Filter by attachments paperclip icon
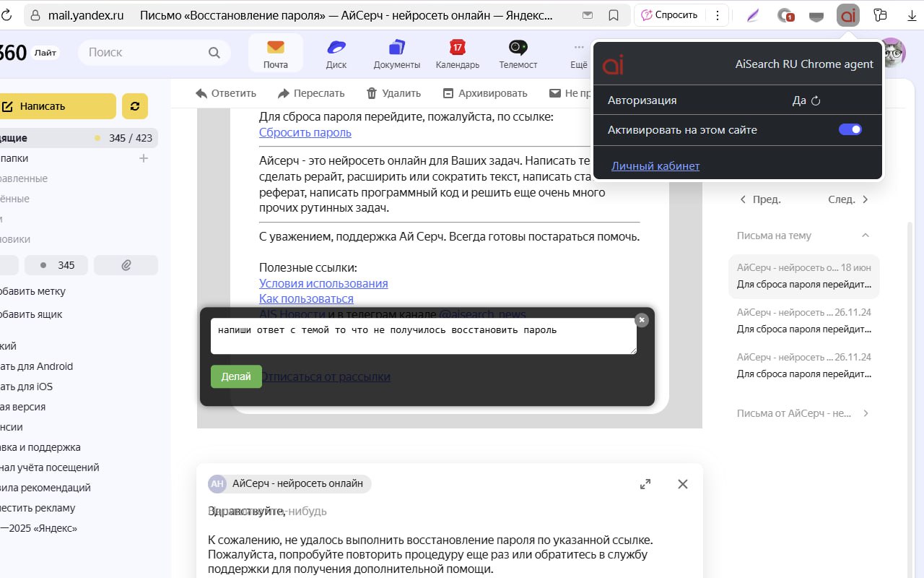 tap(126, 265)
